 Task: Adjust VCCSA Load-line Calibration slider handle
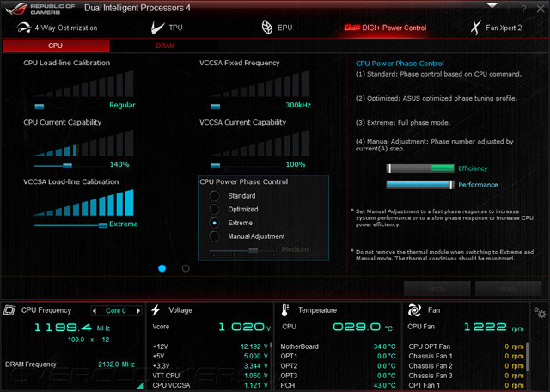103,225
